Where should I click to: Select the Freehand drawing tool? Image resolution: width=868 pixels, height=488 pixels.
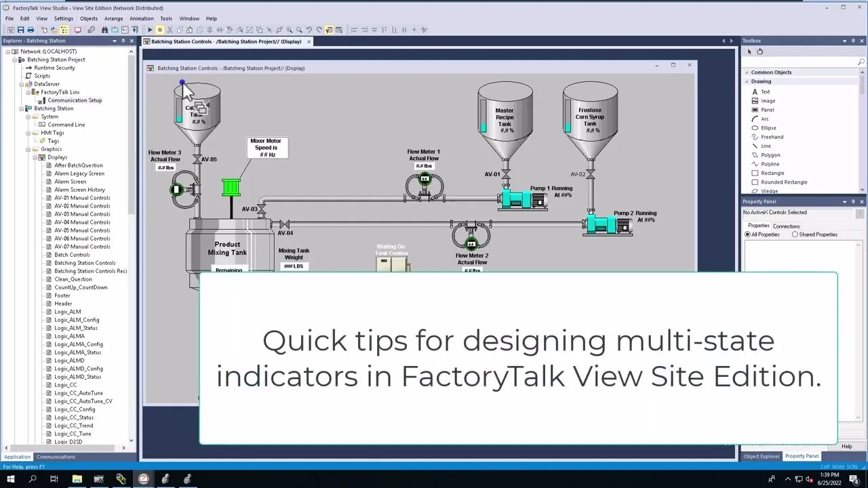768,137
